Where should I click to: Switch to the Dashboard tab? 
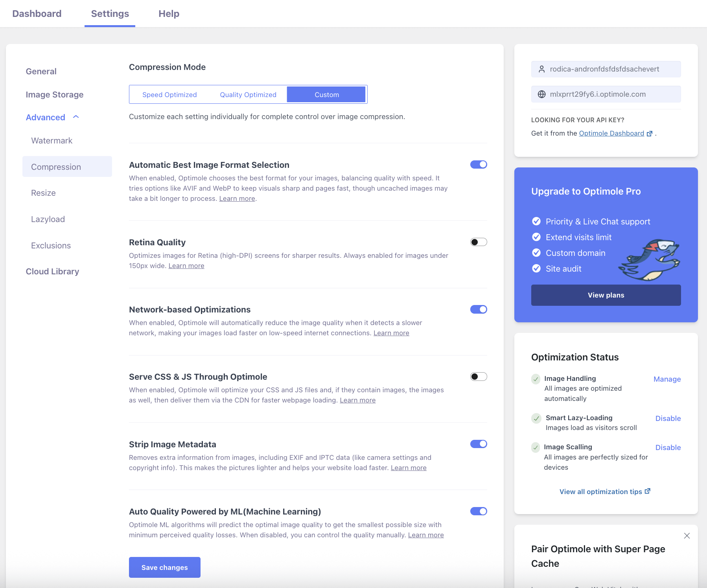pos(37,14)
